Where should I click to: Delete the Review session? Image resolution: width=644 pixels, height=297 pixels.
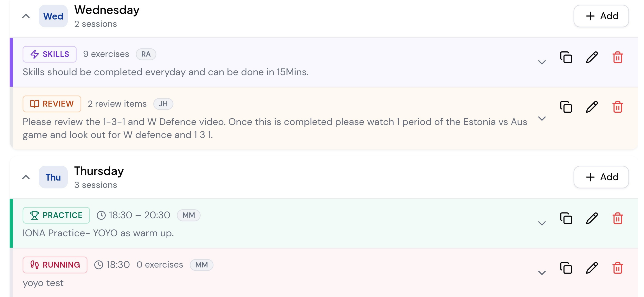[x=618, y=107]
